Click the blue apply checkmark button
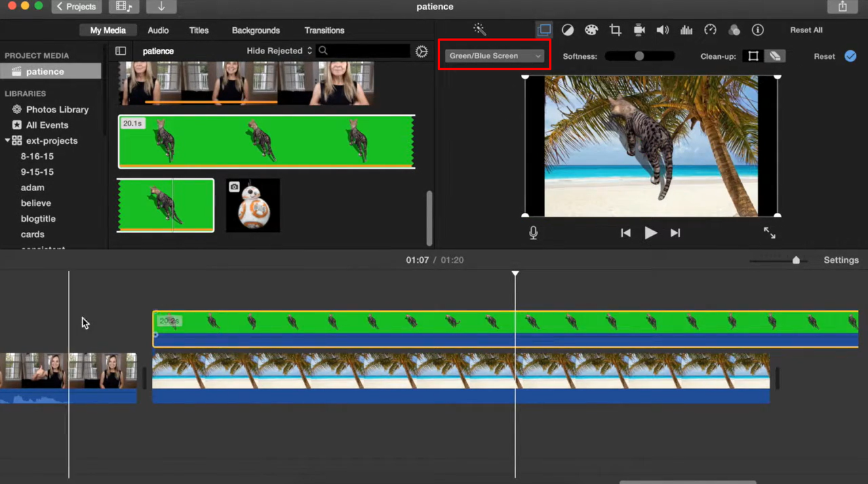The width and height of the screenshot is (868, 484). 850,56
